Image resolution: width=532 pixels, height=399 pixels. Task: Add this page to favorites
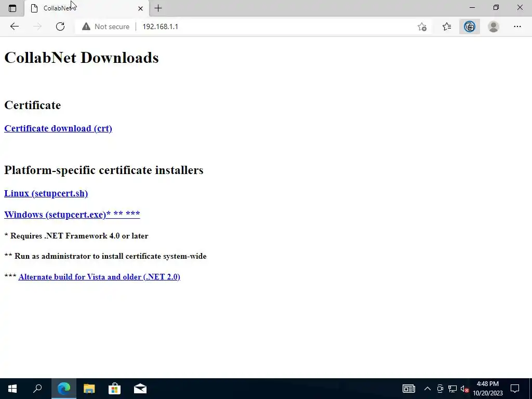[x=422, y=26]
